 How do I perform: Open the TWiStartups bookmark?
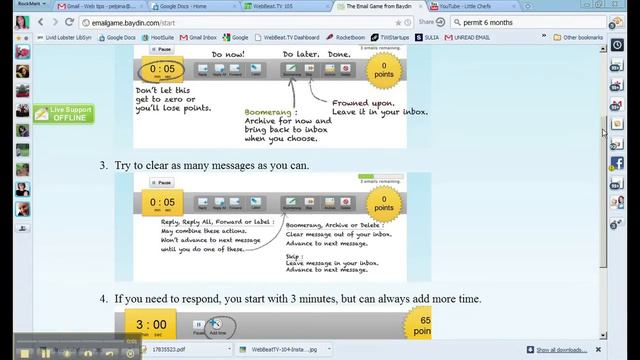point(390,38)
